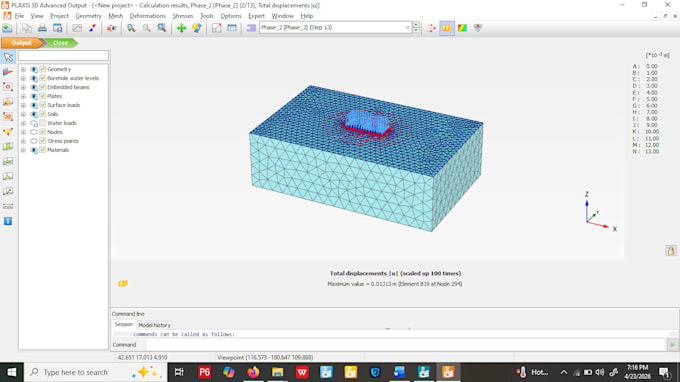Click the blue info icon in the sidebar

pyautogui.click(x=8, y=221)
